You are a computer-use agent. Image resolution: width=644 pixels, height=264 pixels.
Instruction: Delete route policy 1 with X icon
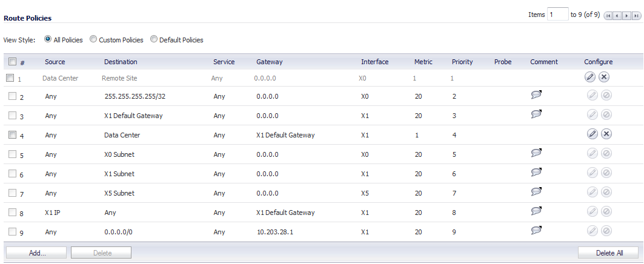click(604, 77)
